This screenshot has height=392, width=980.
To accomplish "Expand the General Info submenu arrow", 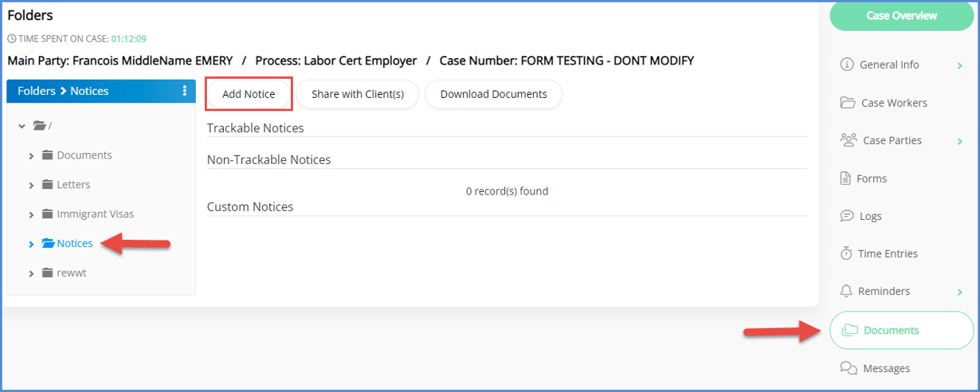I will point(960,65).
